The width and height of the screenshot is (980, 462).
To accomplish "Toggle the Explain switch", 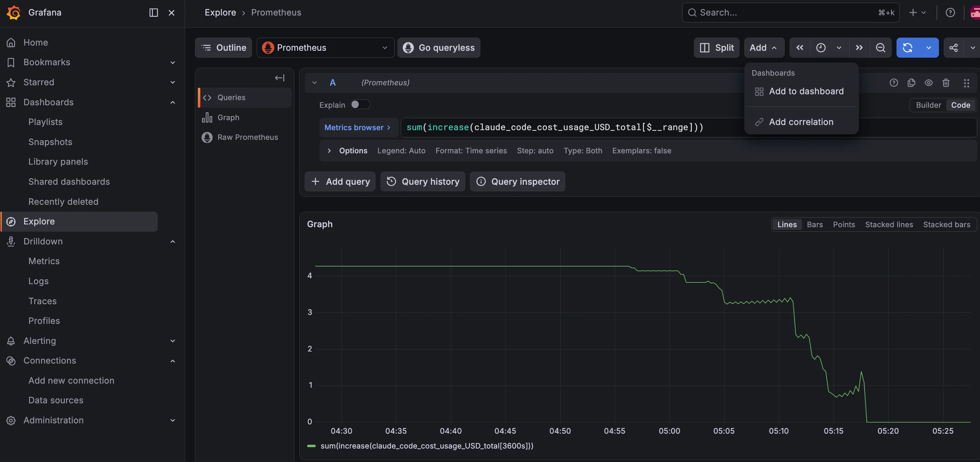I will click(360, 104).
